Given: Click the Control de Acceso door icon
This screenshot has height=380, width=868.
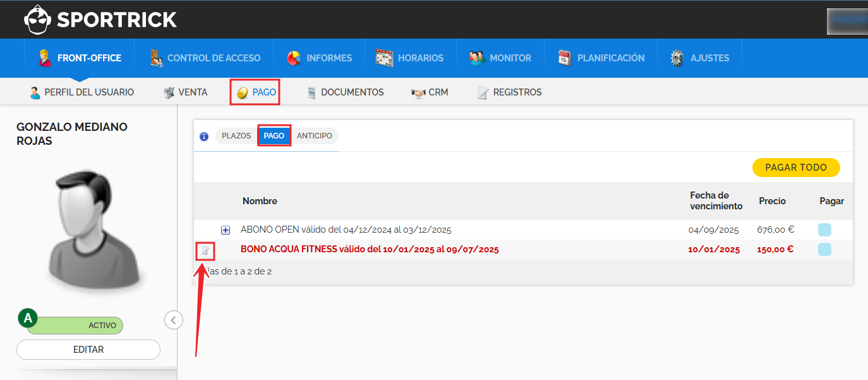Looking at the screenshot, I should pyautogui.click(x=157, y=58).
